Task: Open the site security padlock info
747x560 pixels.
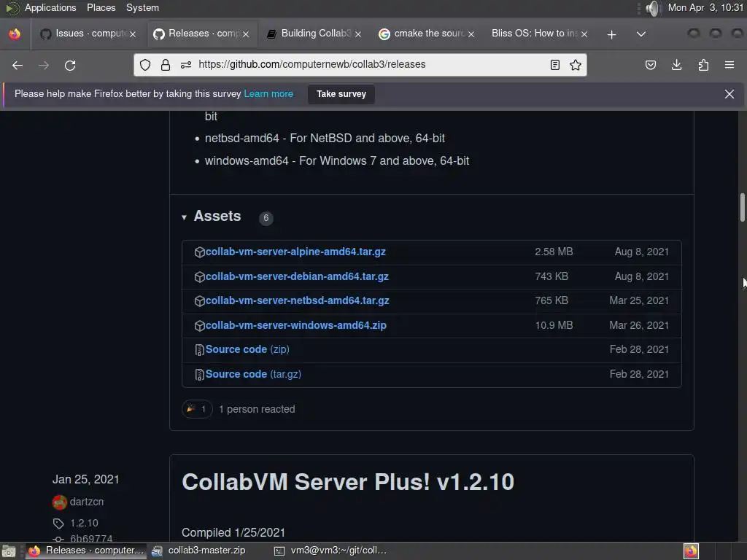Action: 166,65
